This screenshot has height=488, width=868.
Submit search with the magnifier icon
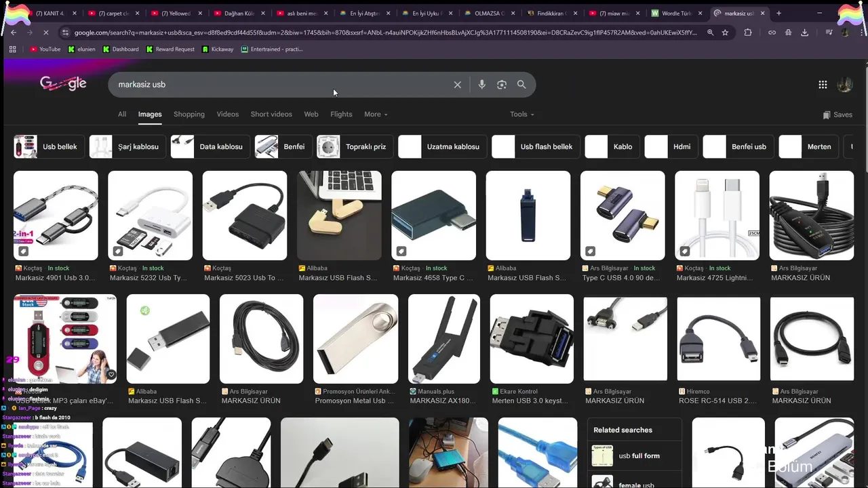tap(521, 85)
